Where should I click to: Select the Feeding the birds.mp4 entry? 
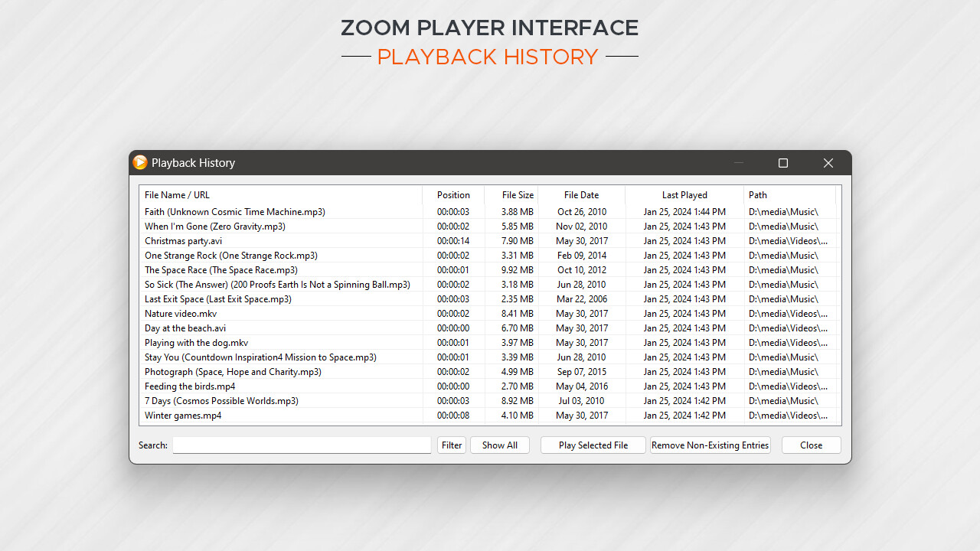click(x=230, y=386)
